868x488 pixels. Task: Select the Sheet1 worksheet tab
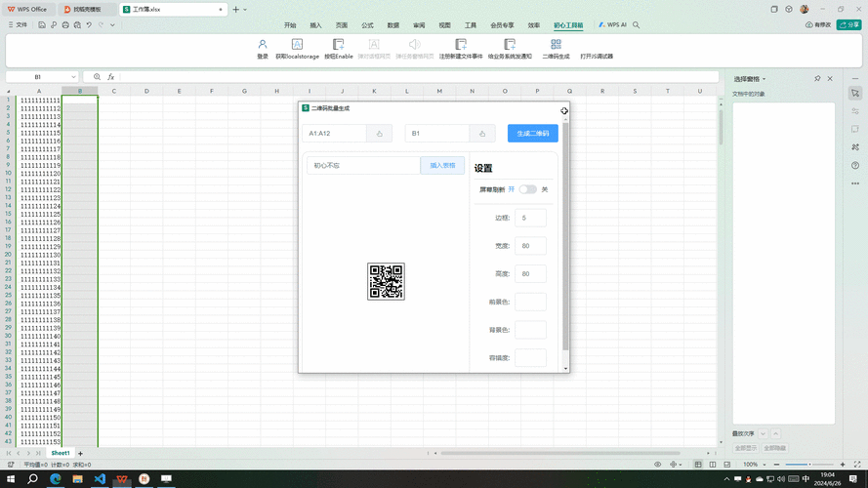(61, 453)
